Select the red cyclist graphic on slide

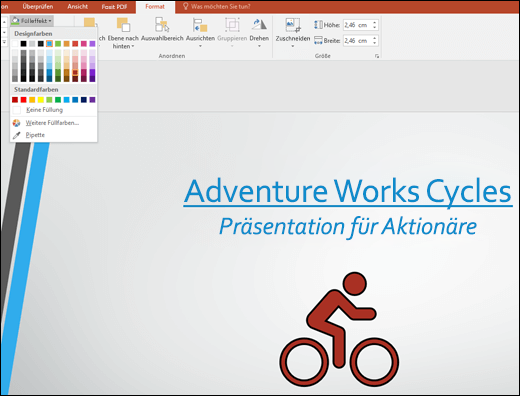pyautogui.click(x=339, y=330)
